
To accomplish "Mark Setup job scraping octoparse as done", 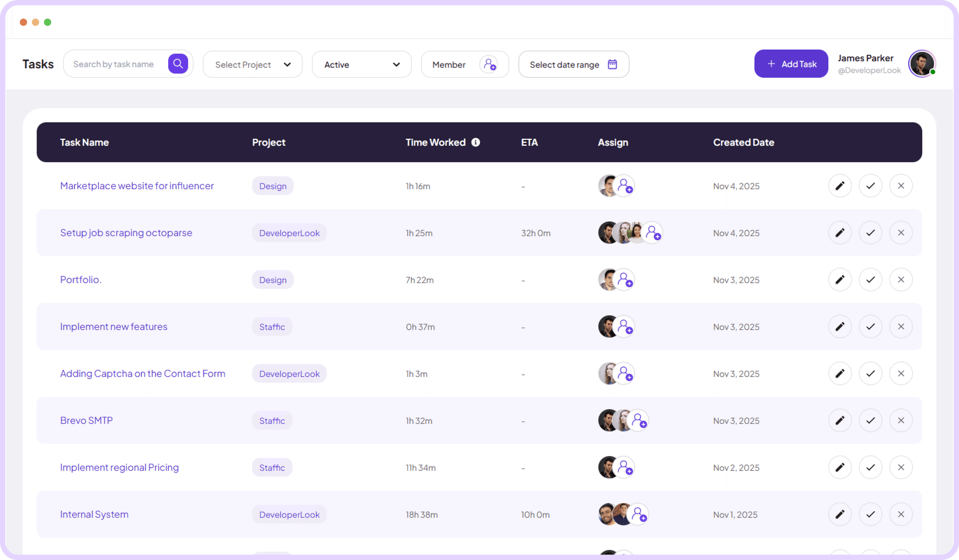I will coord(870,232).
